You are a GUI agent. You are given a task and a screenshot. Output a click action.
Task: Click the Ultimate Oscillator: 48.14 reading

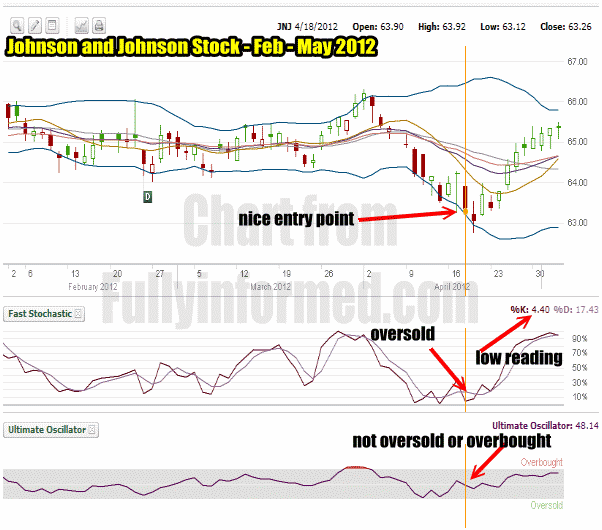click(x=545, y=426)
